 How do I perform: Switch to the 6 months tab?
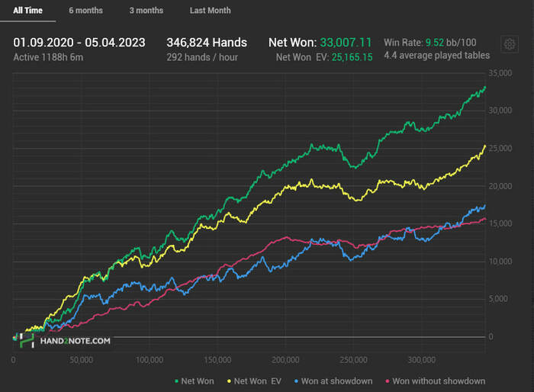85,11
